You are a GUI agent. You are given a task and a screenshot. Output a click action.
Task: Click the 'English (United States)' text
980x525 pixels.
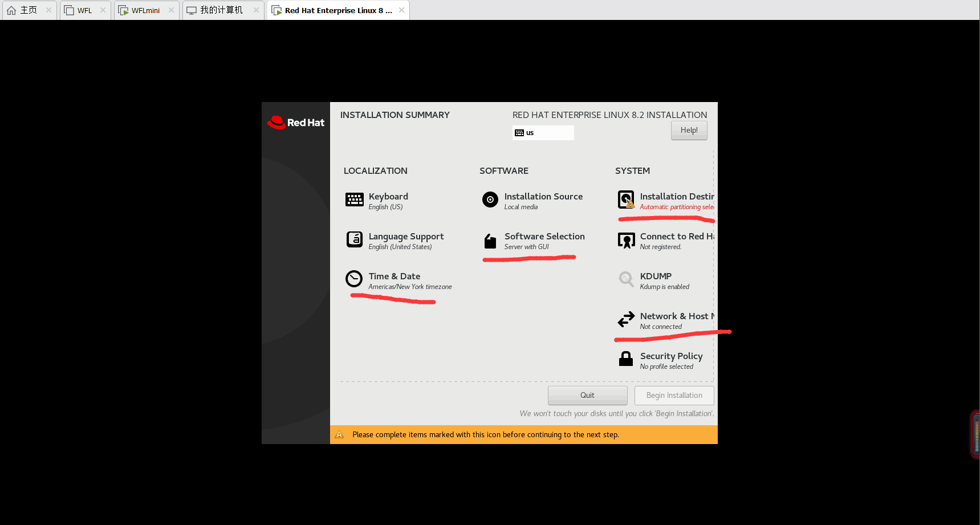coord(400,247)
